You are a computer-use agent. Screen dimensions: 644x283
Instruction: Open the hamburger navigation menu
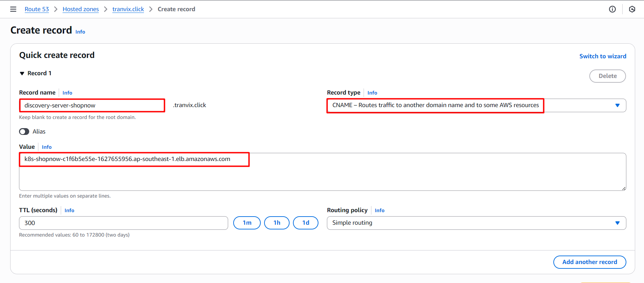[13, 9]
